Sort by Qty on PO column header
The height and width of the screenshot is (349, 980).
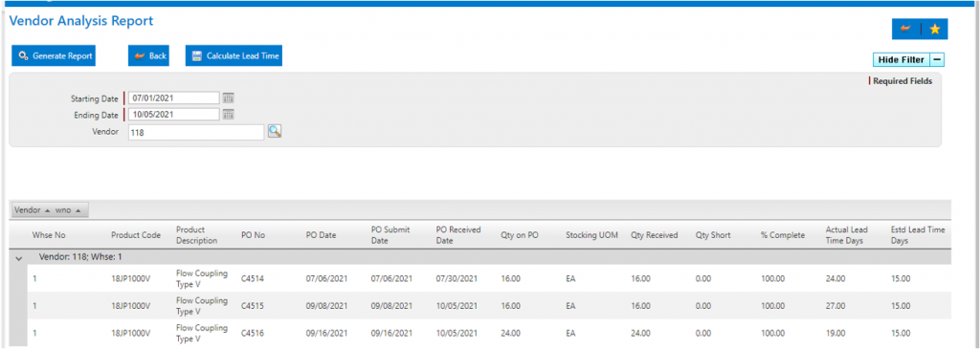tap(520, 235)
